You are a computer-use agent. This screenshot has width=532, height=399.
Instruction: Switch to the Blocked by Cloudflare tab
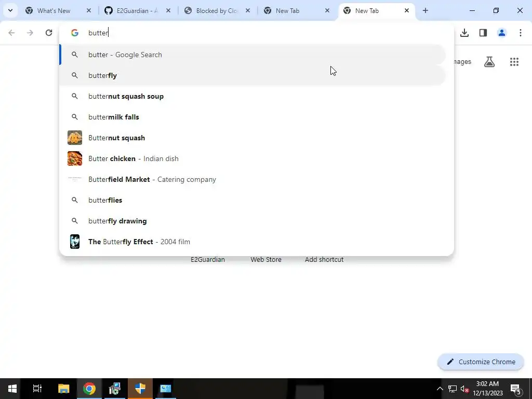217,10
